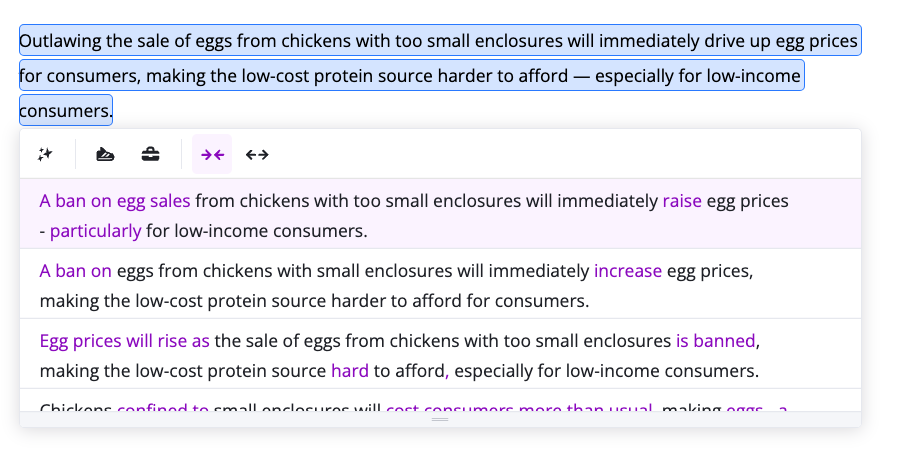Select the briefcase formal tone icon
Screen dimensions: 900x462
click(x=150, y=154)
